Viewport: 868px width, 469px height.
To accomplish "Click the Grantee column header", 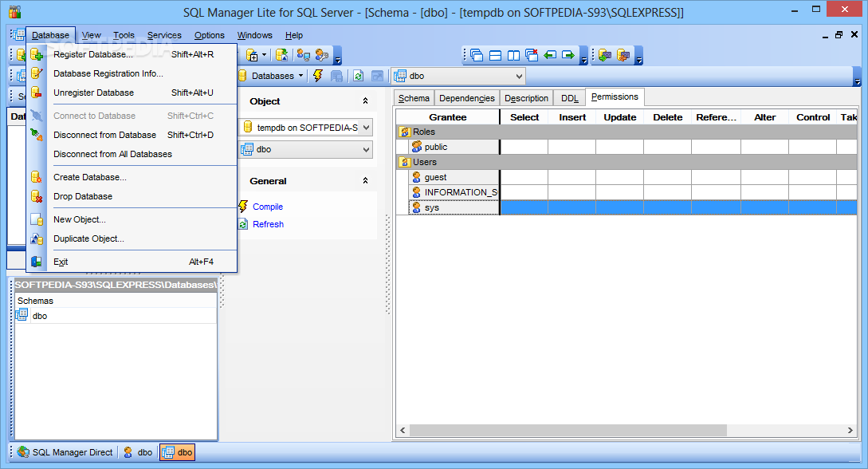I will [447, 116].
